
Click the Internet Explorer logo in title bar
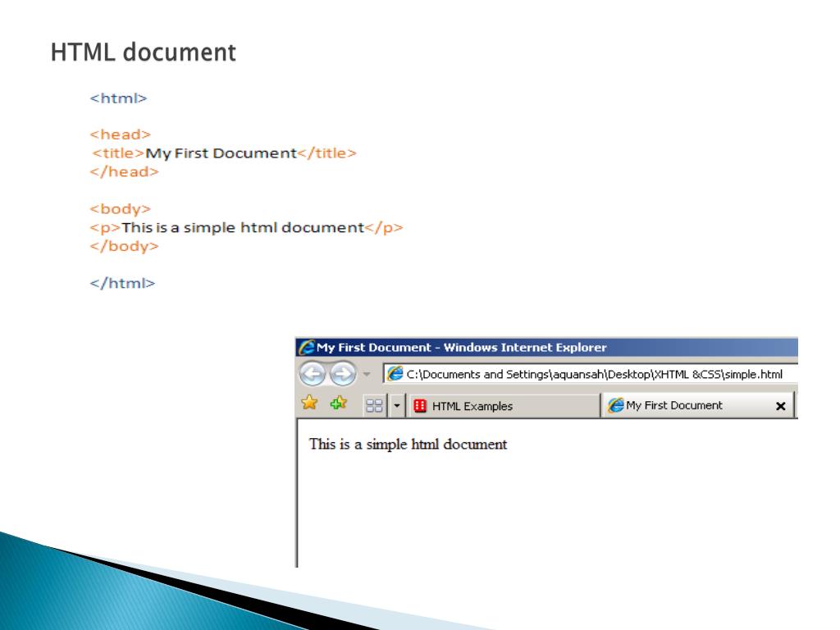tap(307, 347)
